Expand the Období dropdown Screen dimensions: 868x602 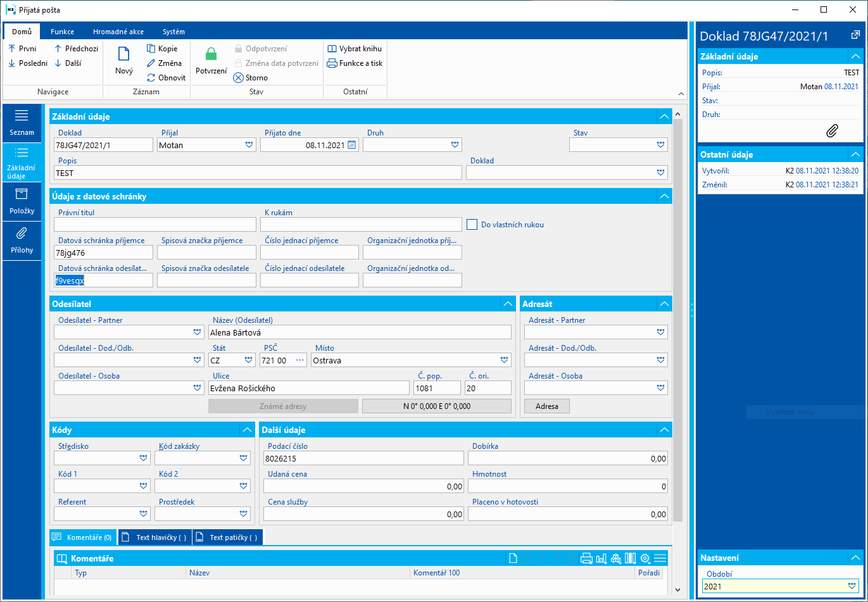[852, 586]
